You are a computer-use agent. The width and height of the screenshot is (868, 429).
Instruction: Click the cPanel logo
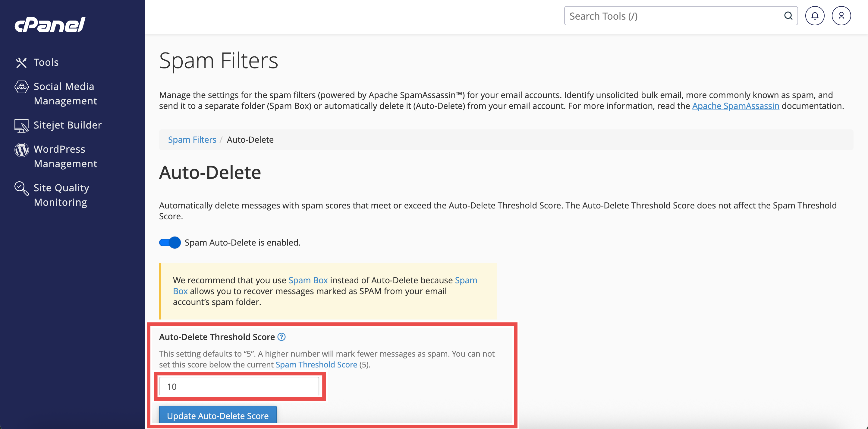point(50,24)
